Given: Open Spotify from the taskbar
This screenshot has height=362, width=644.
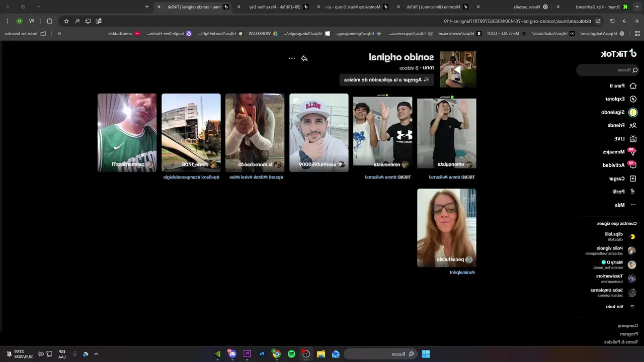Looking at the screenshot, I should 291,354.
